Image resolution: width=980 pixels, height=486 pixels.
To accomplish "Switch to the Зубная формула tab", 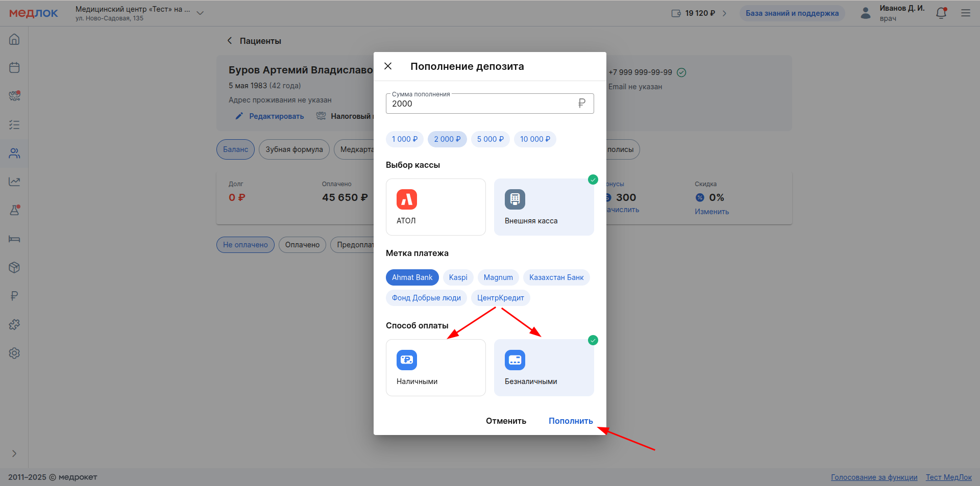I will (294, 149).
